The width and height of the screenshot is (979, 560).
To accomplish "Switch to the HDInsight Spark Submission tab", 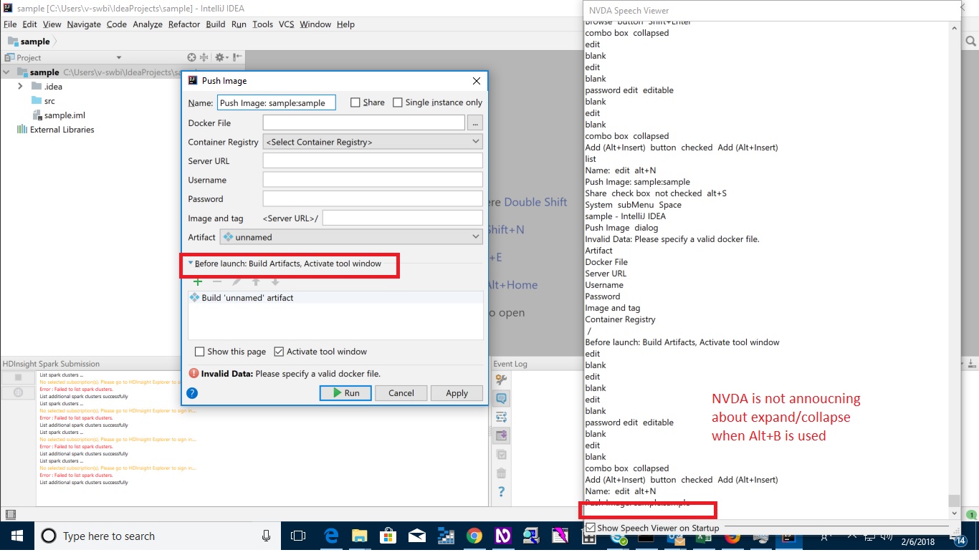I will [x=50, y=363].
